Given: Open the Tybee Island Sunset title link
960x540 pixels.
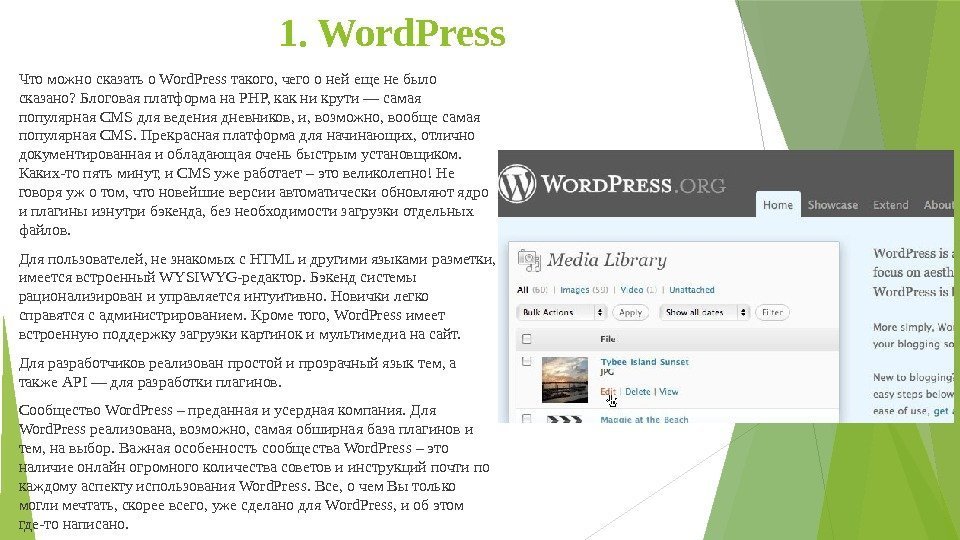Looking at the screenshot, I should (x=644, y=362).
